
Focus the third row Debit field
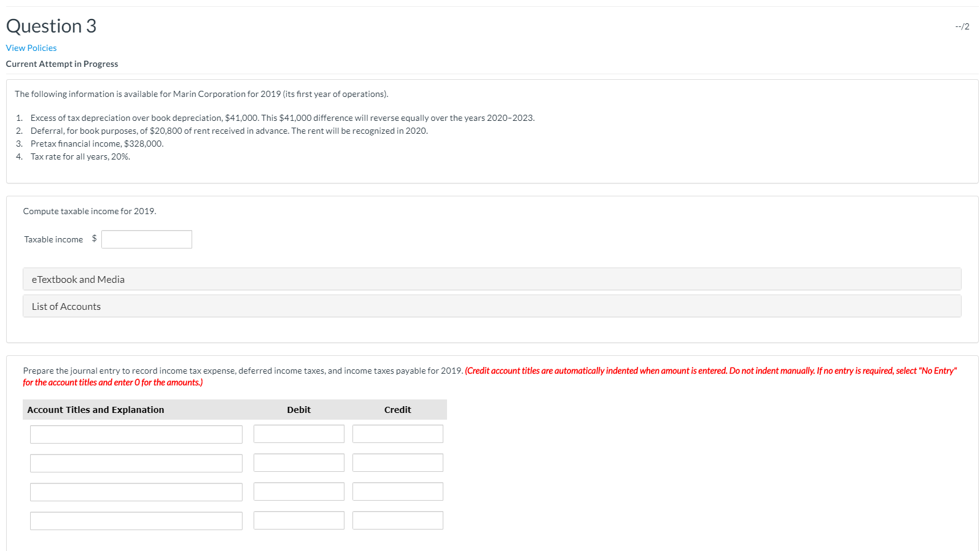tap(299, 491)
